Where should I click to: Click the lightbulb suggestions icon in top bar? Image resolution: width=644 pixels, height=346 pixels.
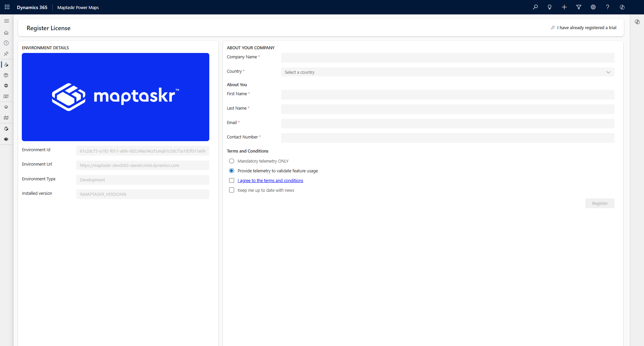[x=550, y=7]
